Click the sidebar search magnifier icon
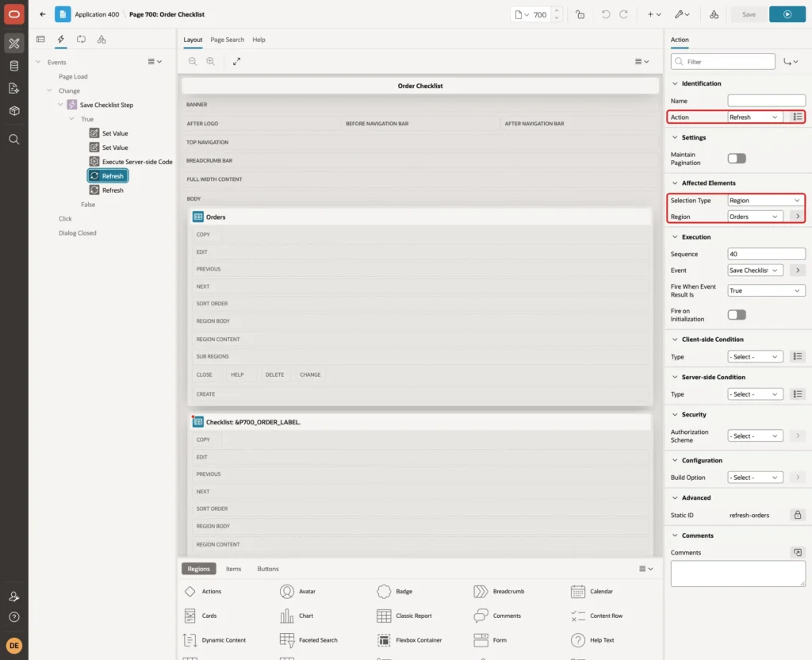 coord(14,139)
